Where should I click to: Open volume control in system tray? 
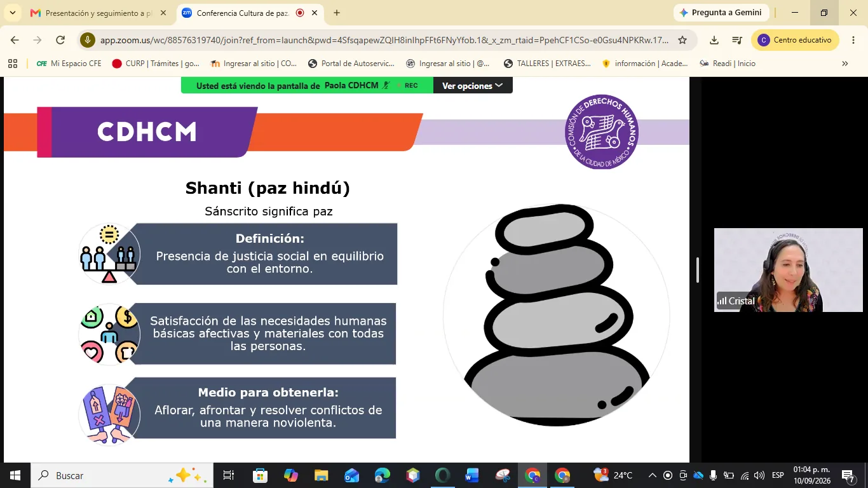click(x=759, y=475)
